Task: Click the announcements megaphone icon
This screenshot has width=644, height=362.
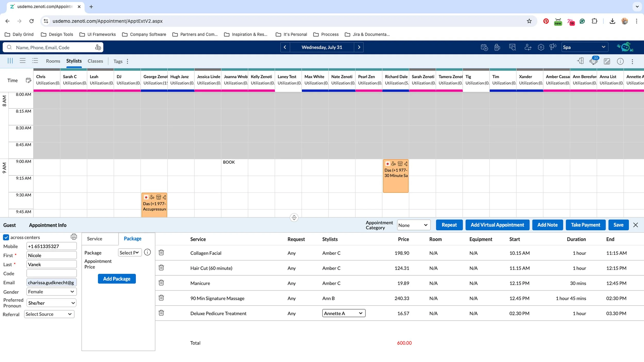Action: pos(553,47)
